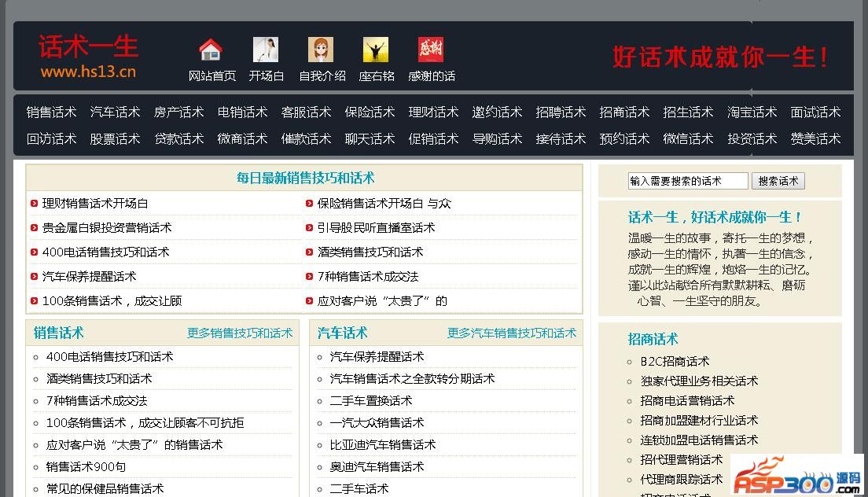Click the red bullet beside 理财销售话术开场白
The image size is (868, 497).
point(35,204)
